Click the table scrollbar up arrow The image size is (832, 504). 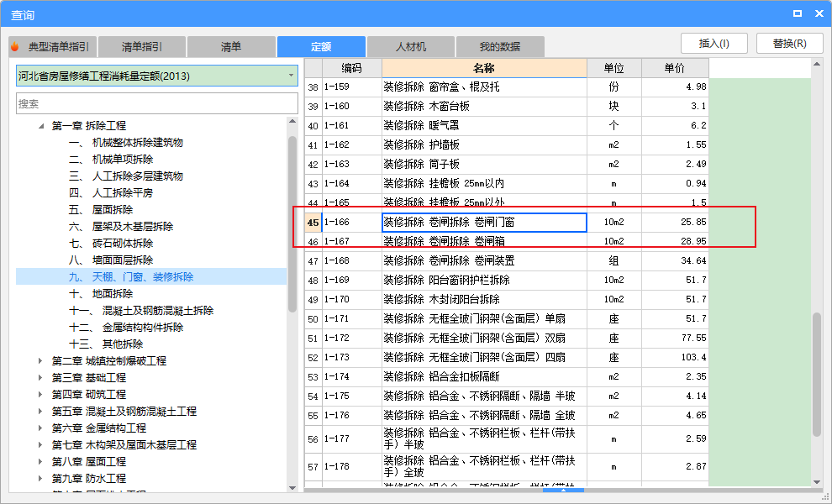point(817,64)
